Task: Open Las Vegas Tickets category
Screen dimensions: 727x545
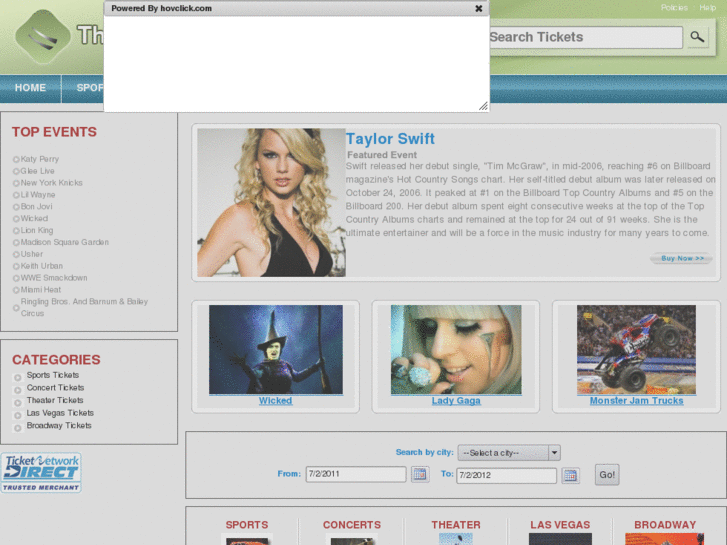Action: 60,413
